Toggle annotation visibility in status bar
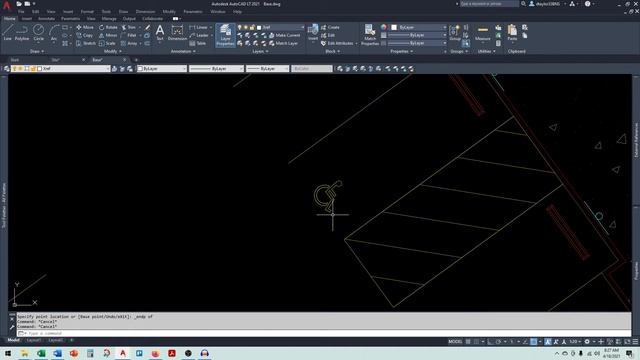The height and width of the screenshot is (360, 640). (x=548, y=342)
